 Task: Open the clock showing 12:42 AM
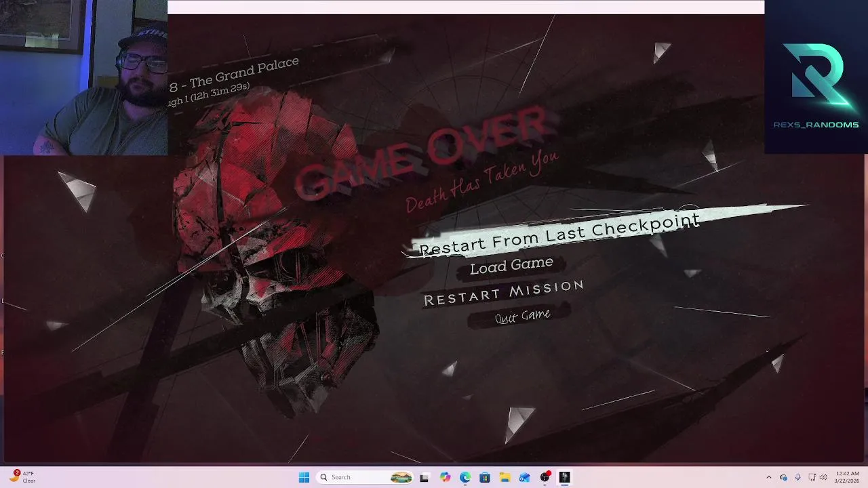click(x=847, y=477)
